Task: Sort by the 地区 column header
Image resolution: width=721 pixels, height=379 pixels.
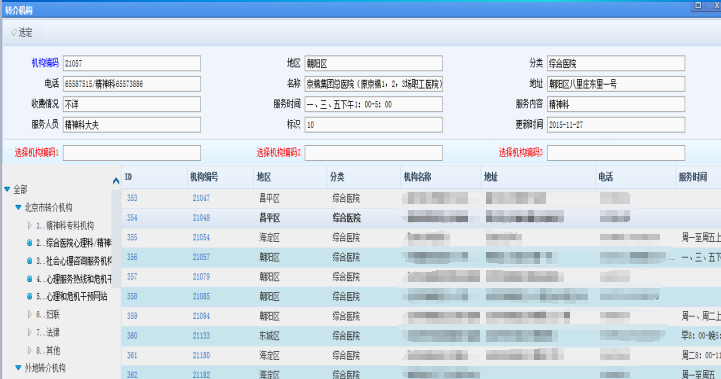Action: click(x=289, y=177)
